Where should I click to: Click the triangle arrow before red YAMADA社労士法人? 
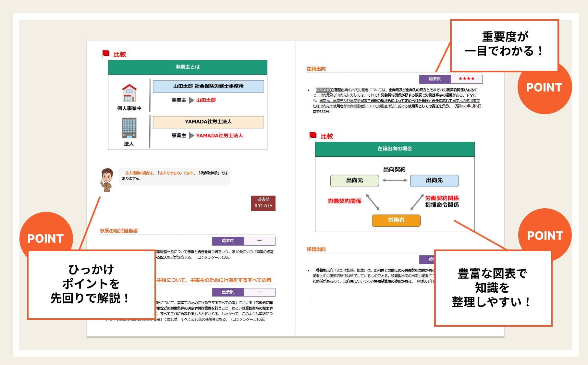coord(191,136)
